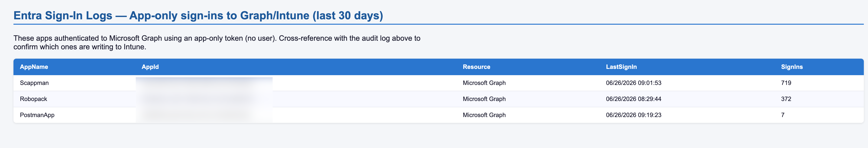Image resolution: width=868 pixels, height=148 pixels.
Task: Click Microsoft Graph in the PostmanApp row
Action: coord(484,115)
